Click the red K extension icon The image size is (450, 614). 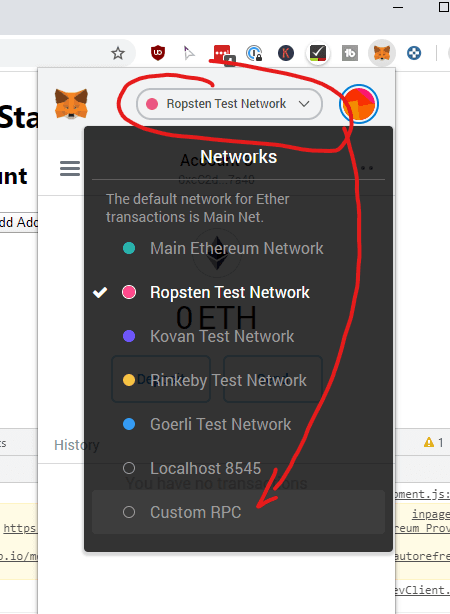pos(286,53)
